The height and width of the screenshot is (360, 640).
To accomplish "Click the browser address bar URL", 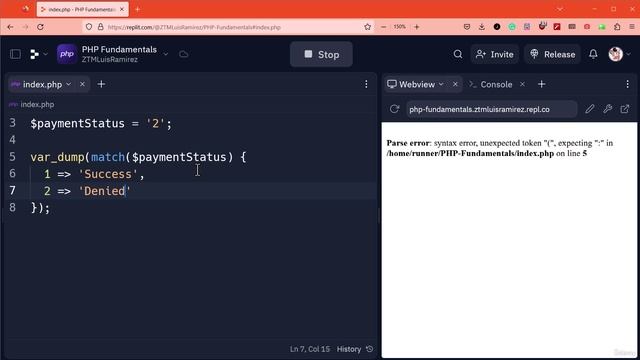I will (194, 27).
